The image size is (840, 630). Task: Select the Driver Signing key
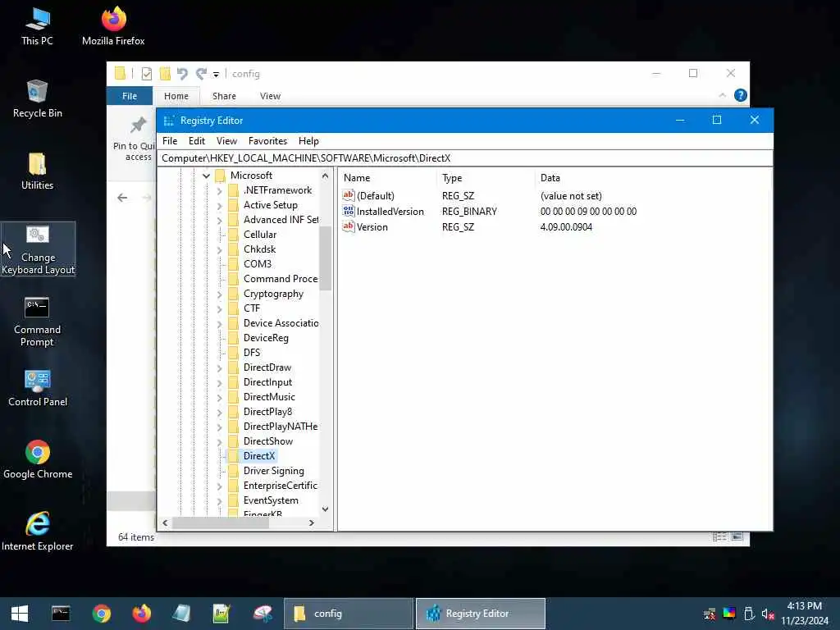273,471
